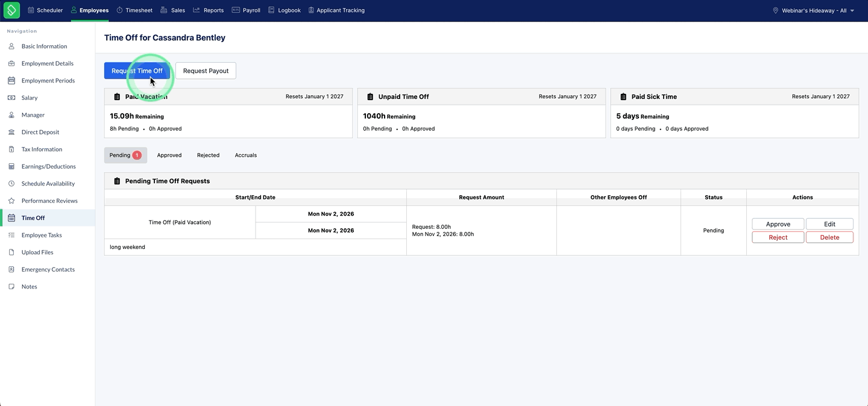Click the '1040h Remaining' value
The image size is (868, 406).
coord(389,116)
